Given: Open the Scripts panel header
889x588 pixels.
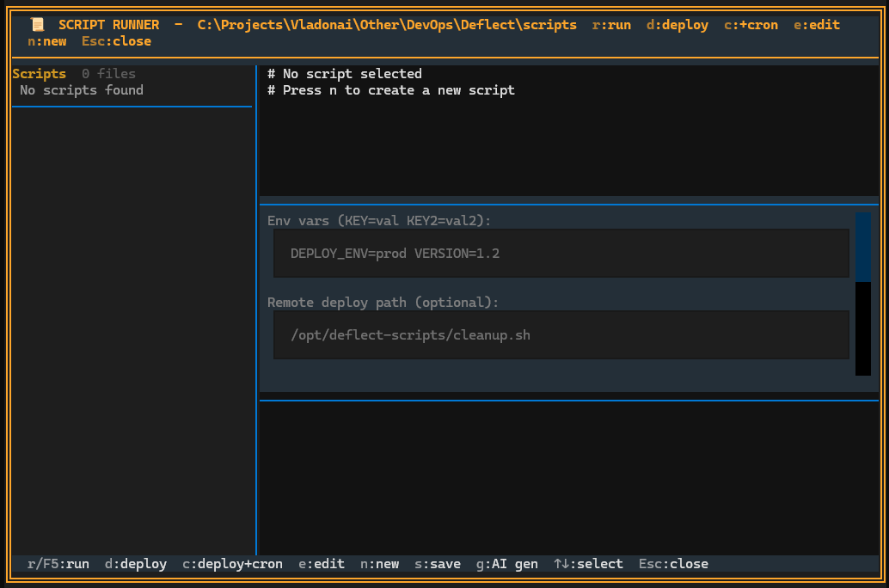Looking at the screenshot, I should (x=39, y=73).
